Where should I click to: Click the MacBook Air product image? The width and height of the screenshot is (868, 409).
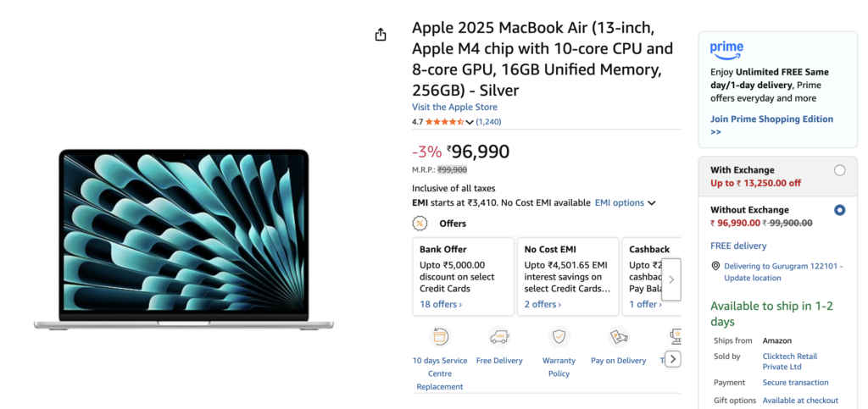[183, 240]
